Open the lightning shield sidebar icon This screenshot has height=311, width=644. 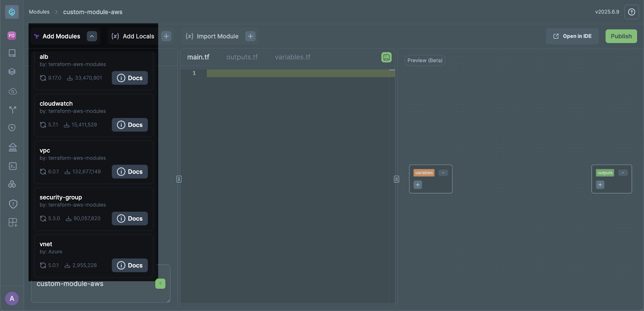point(12,128)
